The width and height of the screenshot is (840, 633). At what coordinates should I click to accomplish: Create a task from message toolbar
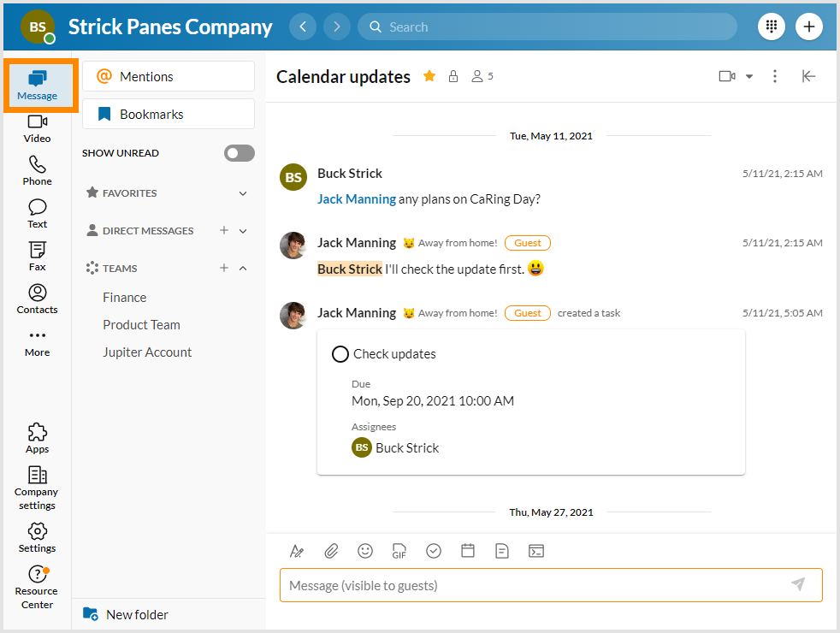[x=434, y=551]
